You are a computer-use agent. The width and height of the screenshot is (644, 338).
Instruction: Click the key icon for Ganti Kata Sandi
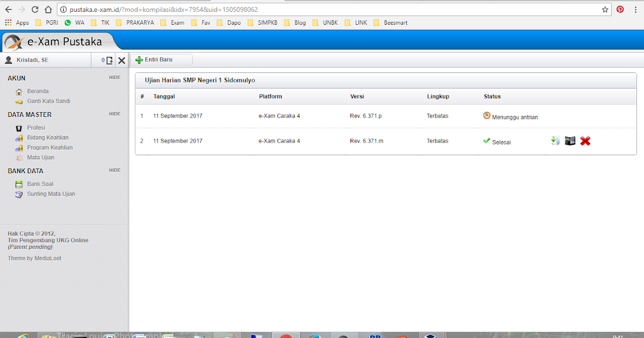19,101
